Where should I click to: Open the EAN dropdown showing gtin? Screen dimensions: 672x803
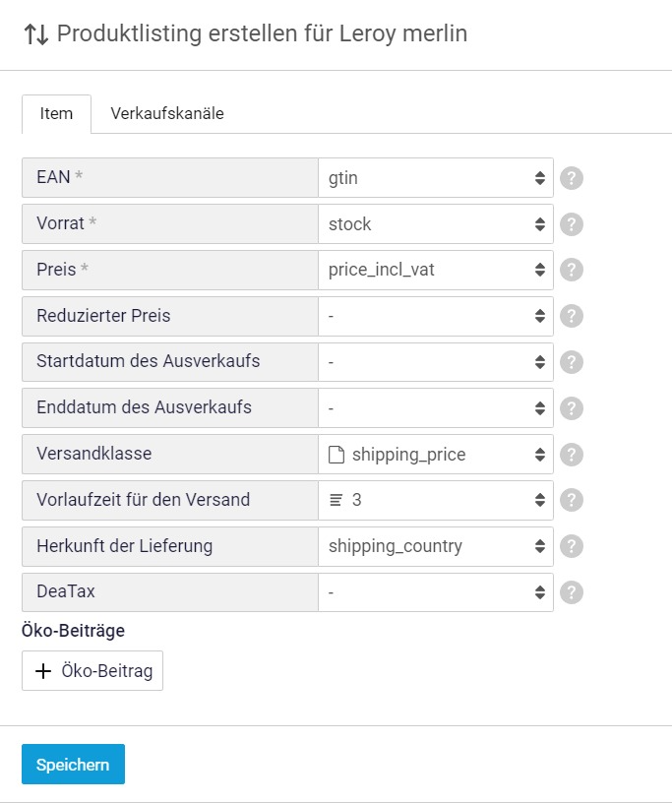pos(436,178)
